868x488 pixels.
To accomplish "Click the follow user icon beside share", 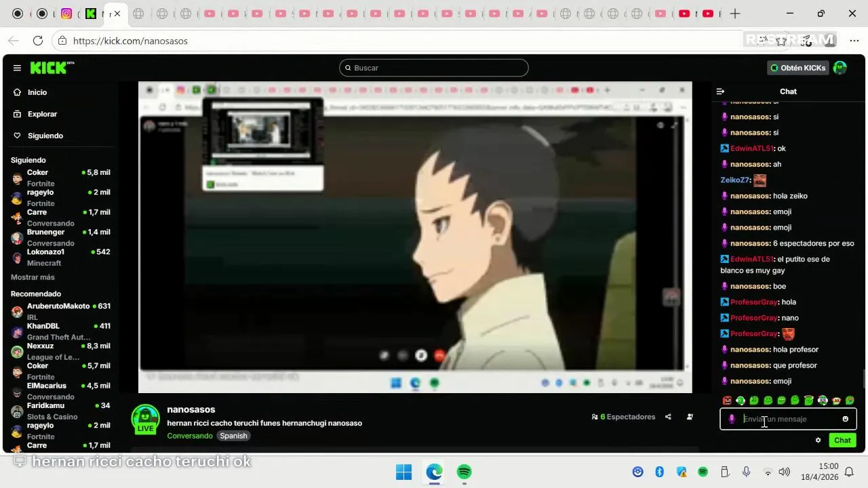I will tap(690, 417).
